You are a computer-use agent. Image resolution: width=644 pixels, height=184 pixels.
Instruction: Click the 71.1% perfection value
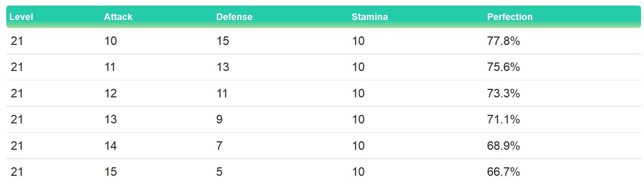pyautogui.click(x=503, y=119)
